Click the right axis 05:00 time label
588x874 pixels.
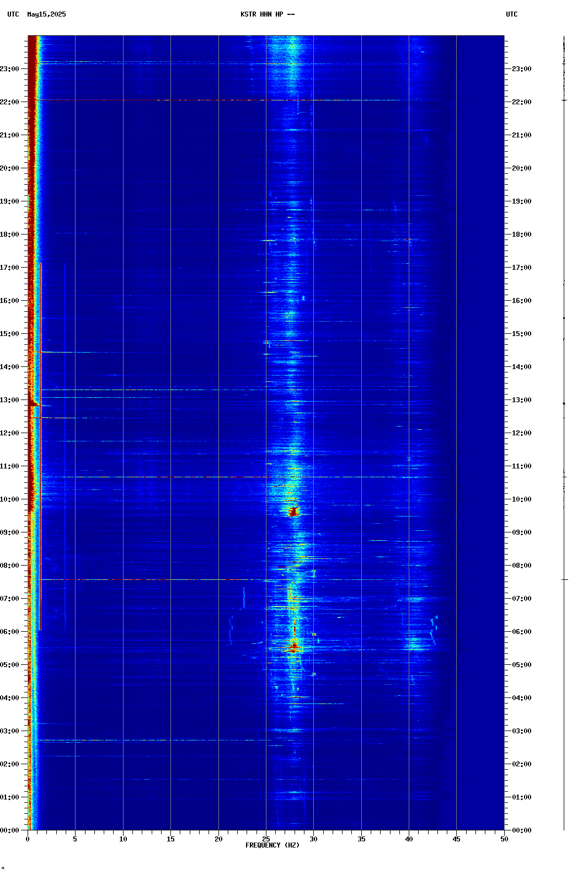pos(522,665)
